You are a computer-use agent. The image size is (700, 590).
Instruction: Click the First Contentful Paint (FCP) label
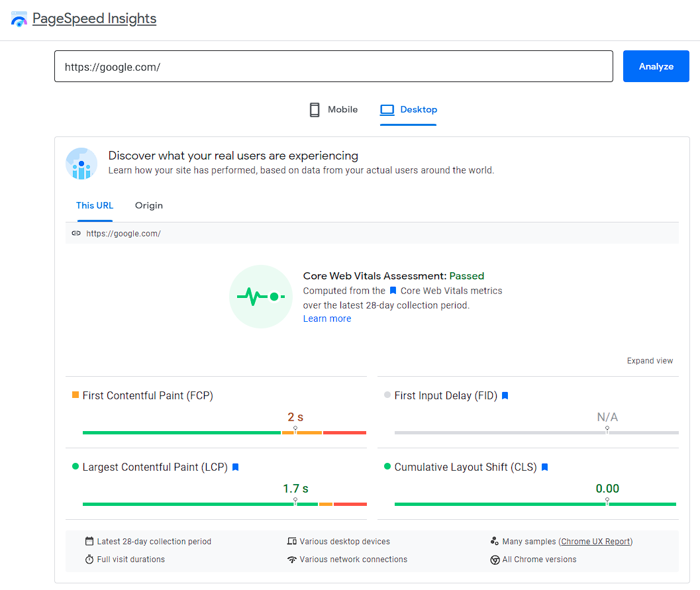pos(148,395)
